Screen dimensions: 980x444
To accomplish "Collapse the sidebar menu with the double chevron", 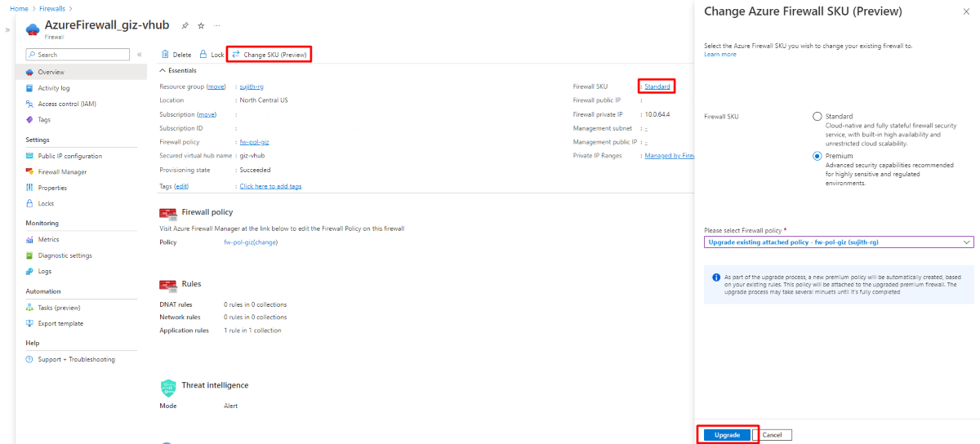I will click(x=140, y=55).
